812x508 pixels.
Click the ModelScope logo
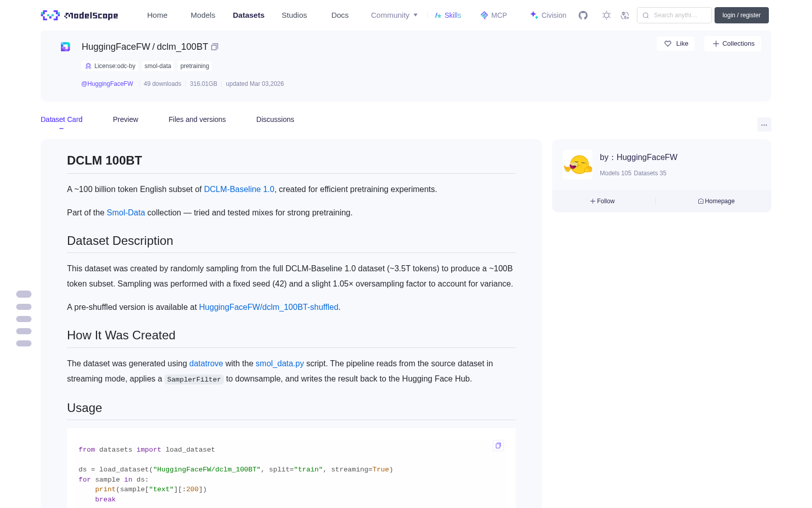pyautogui.click(x=80, y=15)
